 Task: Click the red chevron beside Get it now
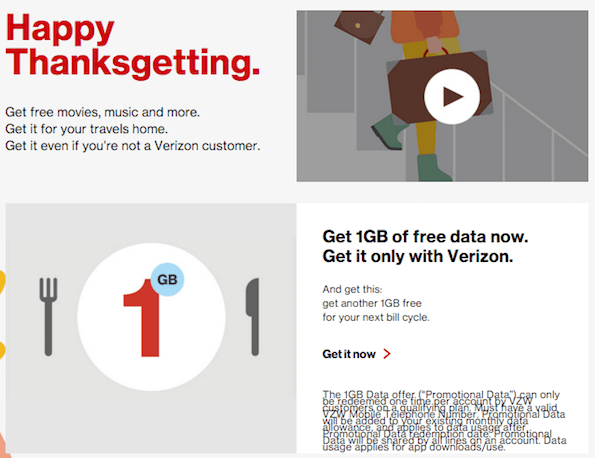(x=387, y=354)
